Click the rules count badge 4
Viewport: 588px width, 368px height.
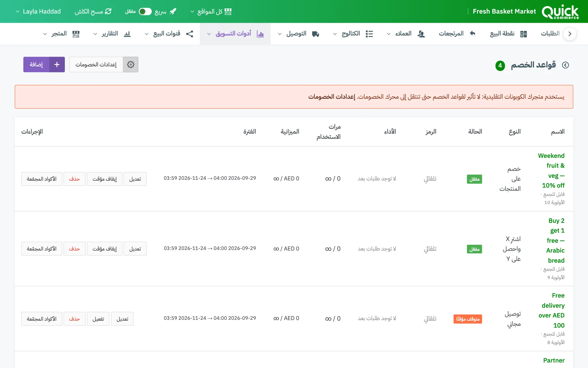[x=500, y=66]
